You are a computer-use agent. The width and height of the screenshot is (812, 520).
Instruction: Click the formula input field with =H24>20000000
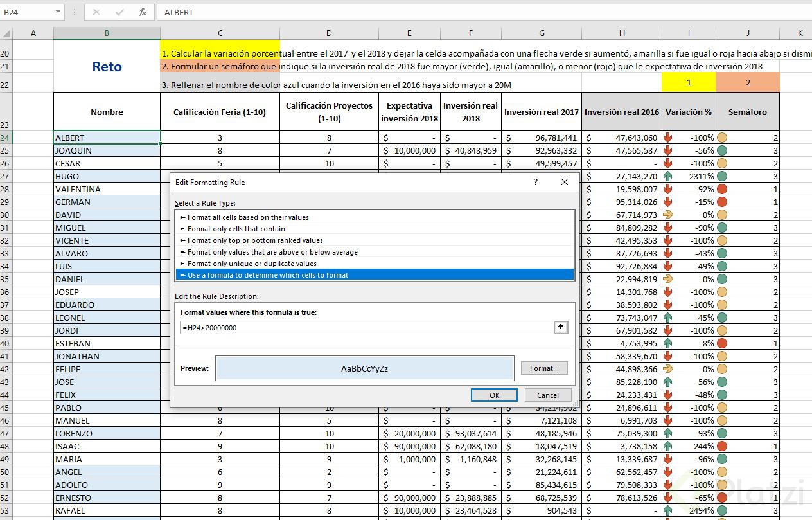point(366,328)
